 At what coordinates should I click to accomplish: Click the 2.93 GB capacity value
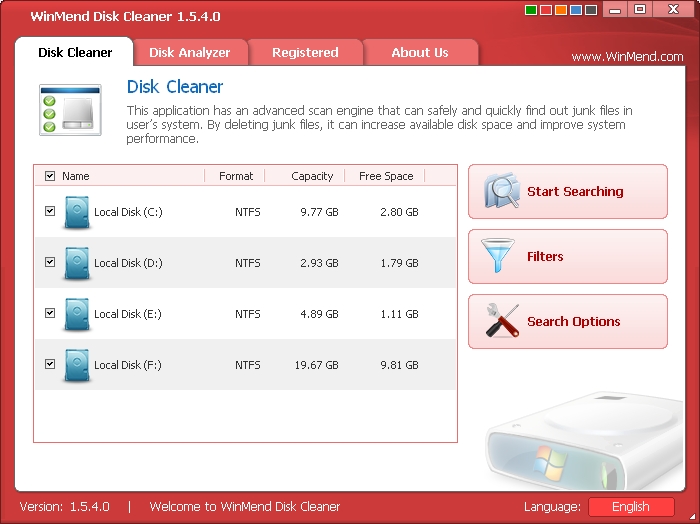(319, 263)
